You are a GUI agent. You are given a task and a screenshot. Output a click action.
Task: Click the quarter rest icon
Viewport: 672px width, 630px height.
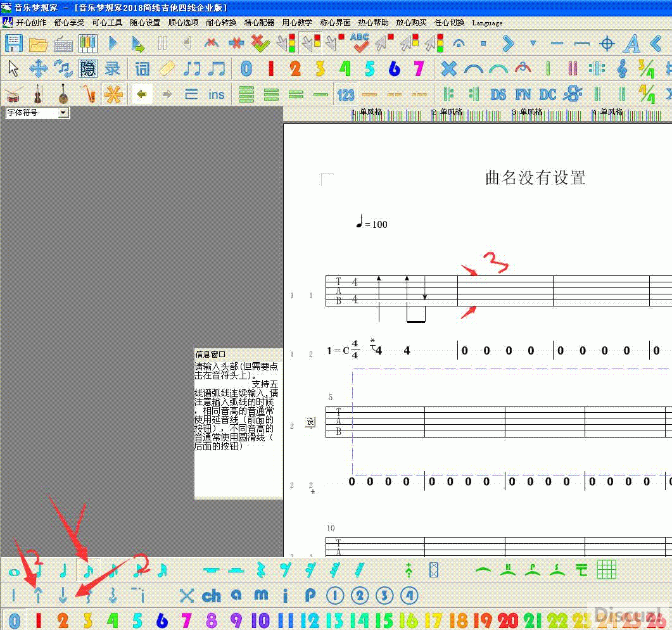[x=260, y=570]
